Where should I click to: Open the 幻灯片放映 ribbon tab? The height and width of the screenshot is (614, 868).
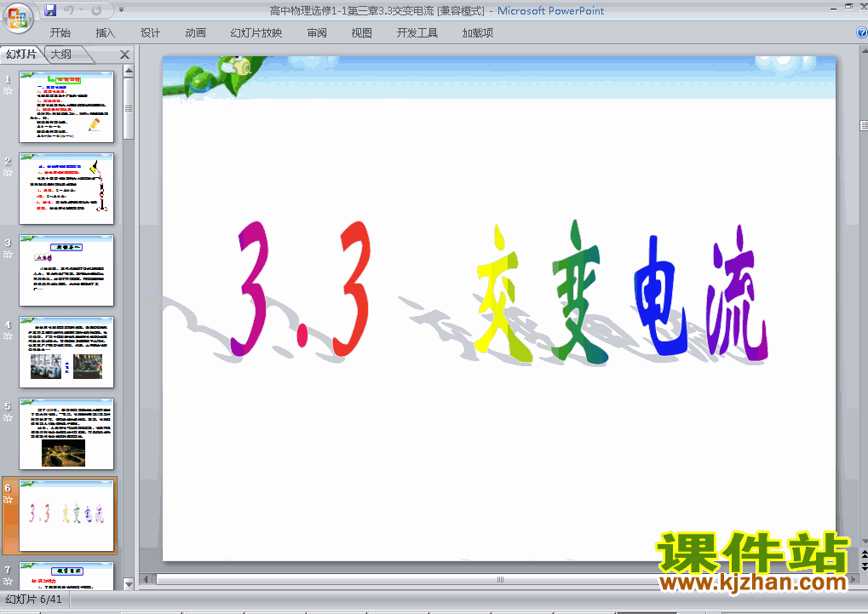pyautogui.click(x=256, y=32)
